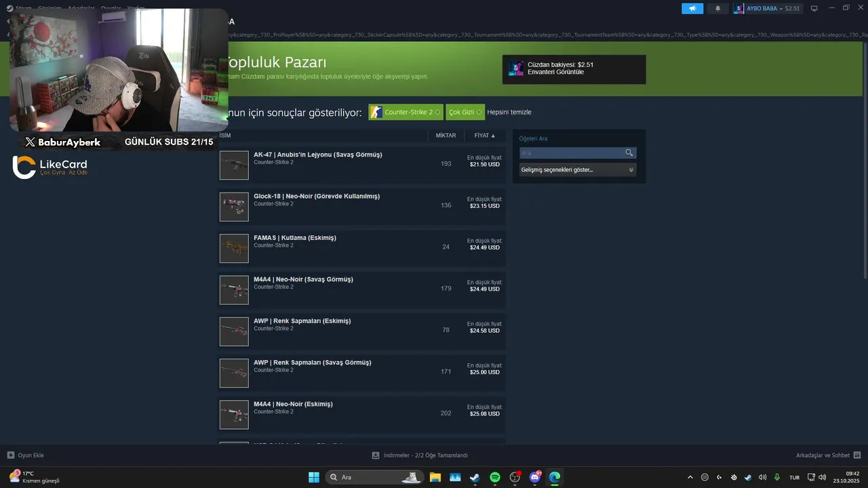Switch Steam to Big Picture mode
868x488 pixels.
814,9
